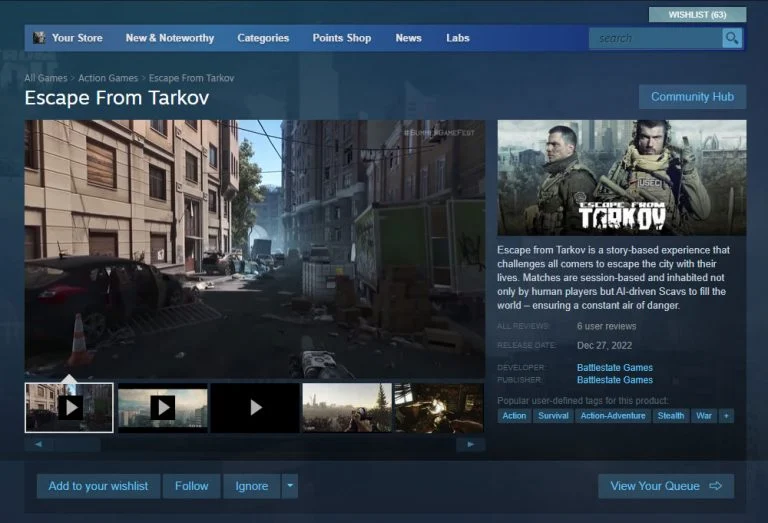Select the Action-Adventure tag
The width and height of the screenshot is (768, 523).
click(613, 416)
